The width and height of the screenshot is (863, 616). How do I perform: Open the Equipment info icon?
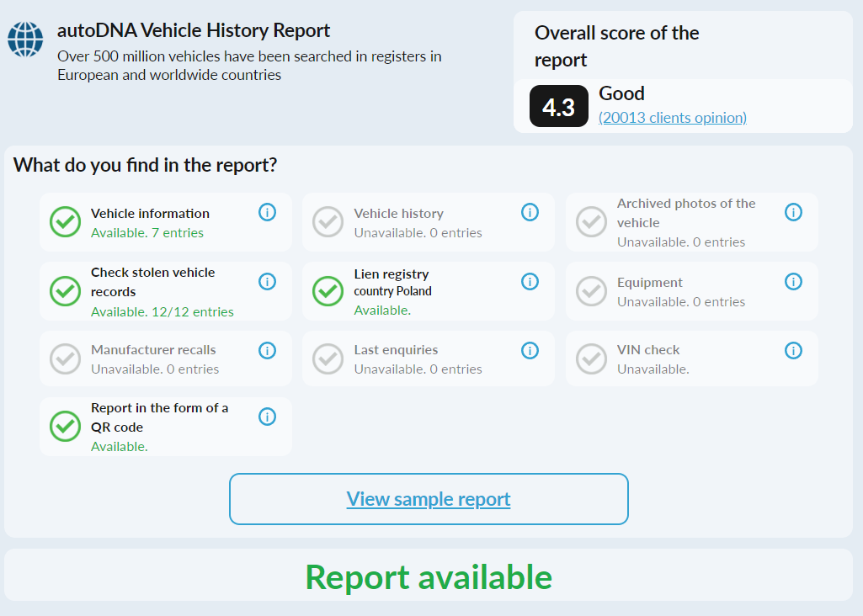tap(793, 282)
